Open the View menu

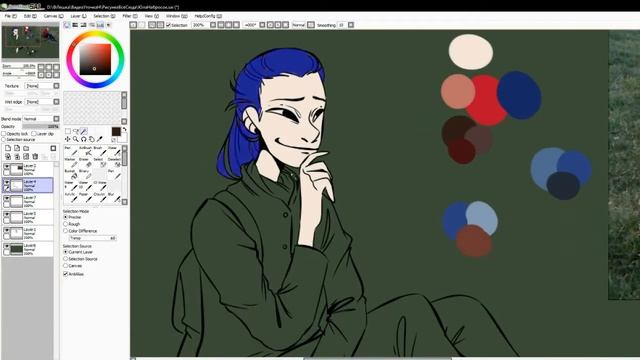[151, 16]
